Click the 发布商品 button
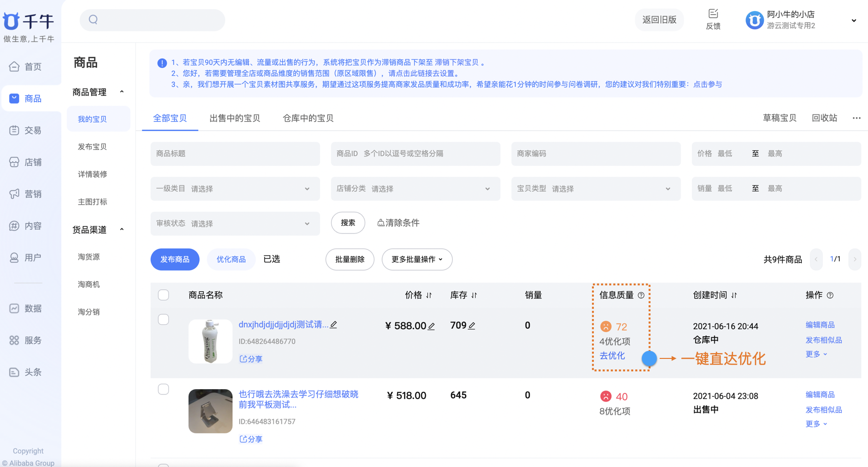868x467 pixels. click(175, 259)
